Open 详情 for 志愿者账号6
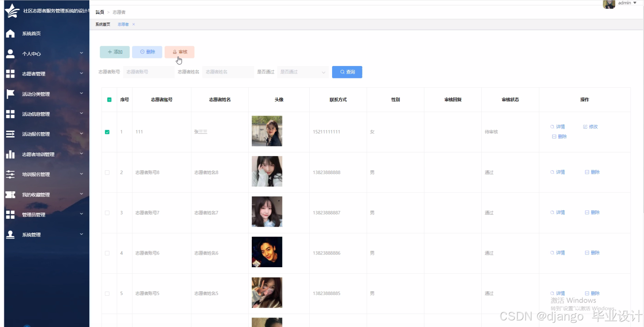The width and height of the screenshot is (644, 327). click(x=558, y=253)
